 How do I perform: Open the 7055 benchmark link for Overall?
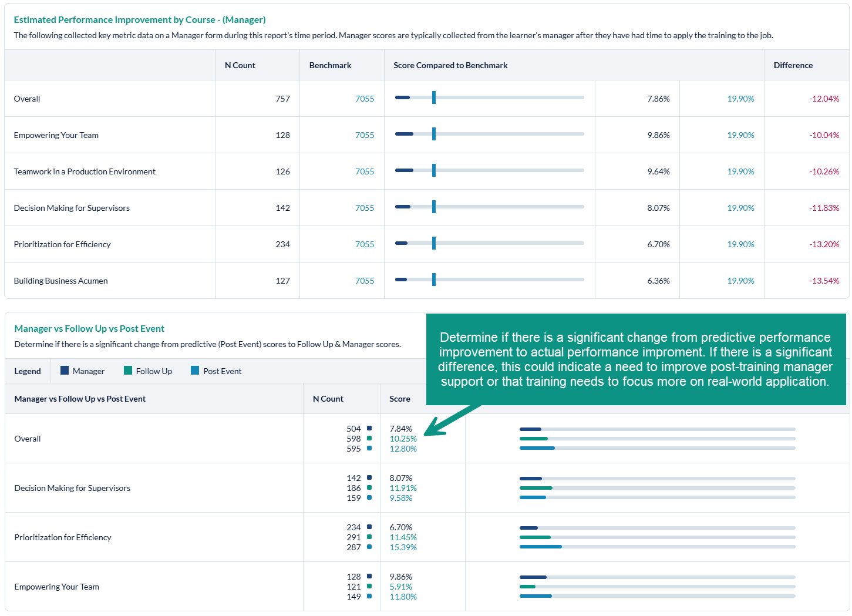click(365, 99)
